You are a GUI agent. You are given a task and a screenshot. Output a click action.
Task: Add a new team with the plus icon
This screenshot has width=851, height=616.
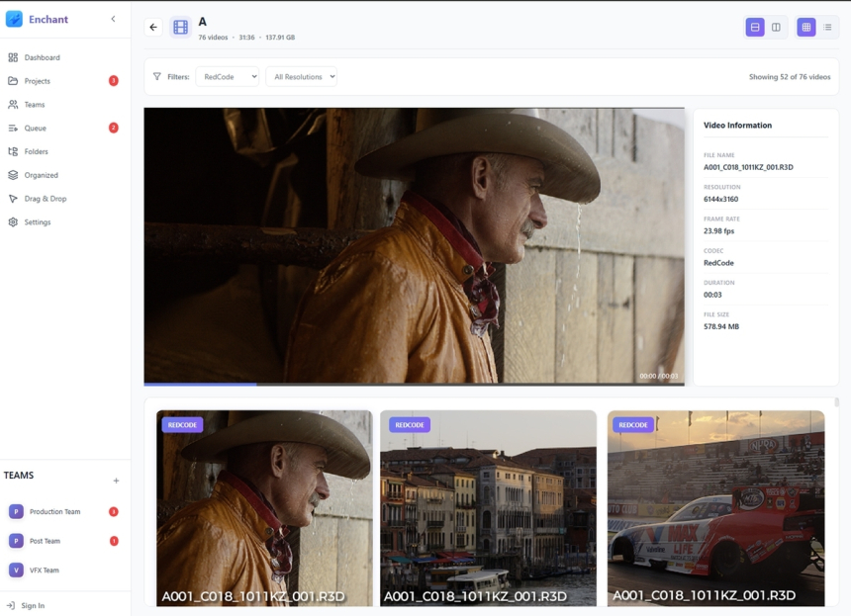click(116, 481)
